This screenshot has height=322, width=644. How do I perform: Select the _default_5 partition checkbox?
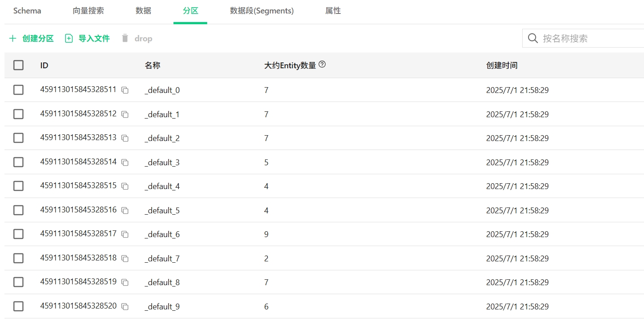coord(18,210)
